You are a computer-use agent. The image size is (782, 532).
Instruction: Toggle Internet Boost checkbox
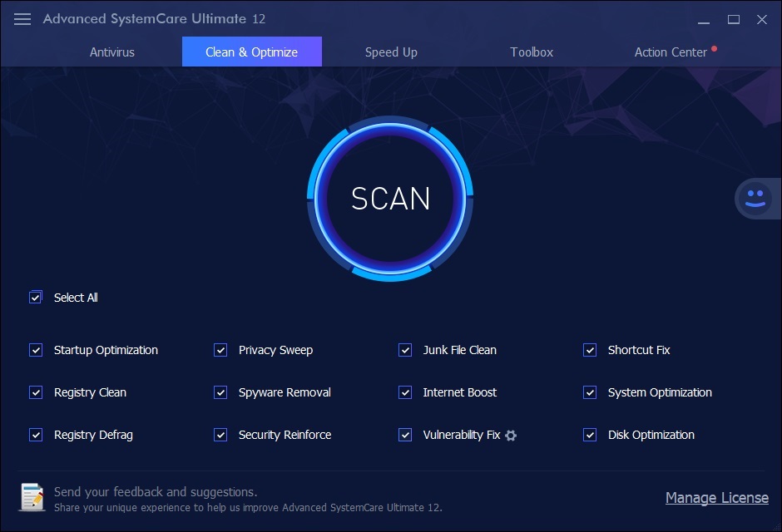tap(405, 392)
